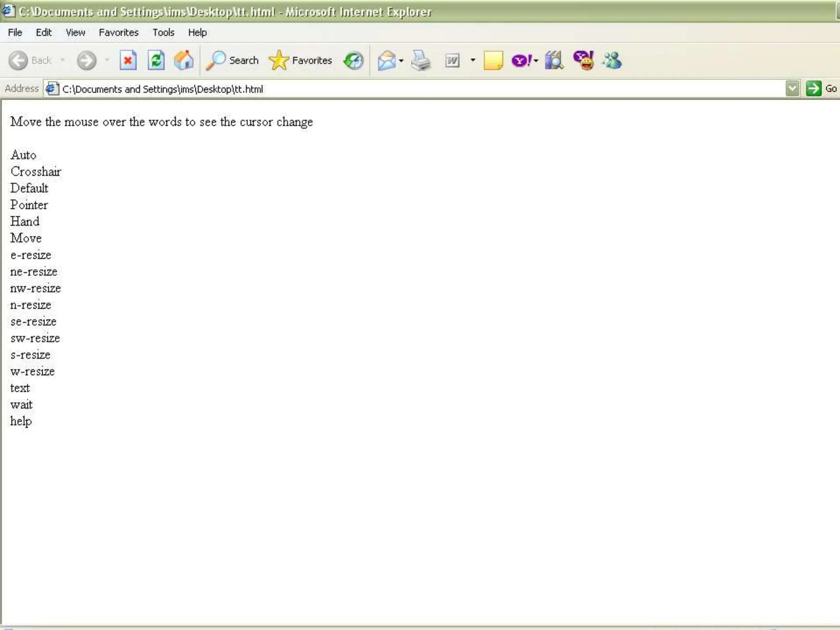Open the Tools menu
This screenshot has height=630, width=840.
(x=163, y=32)
